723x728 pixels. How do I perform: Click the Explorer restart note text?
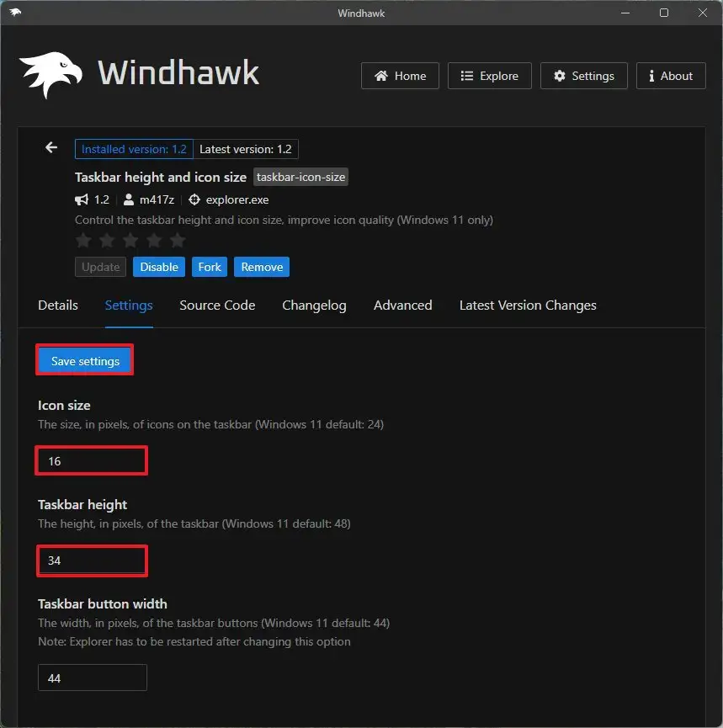tap(194, 641)
